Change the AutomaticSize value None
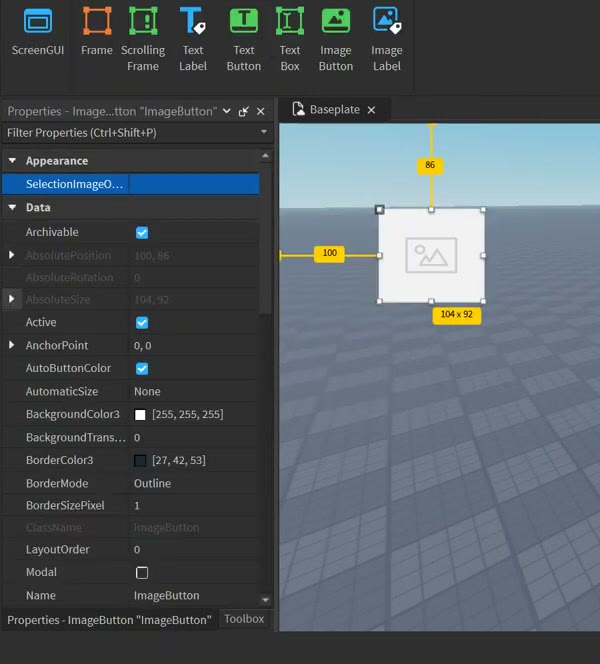This screenshot has height=664, width=600. [x=147, y=391]
